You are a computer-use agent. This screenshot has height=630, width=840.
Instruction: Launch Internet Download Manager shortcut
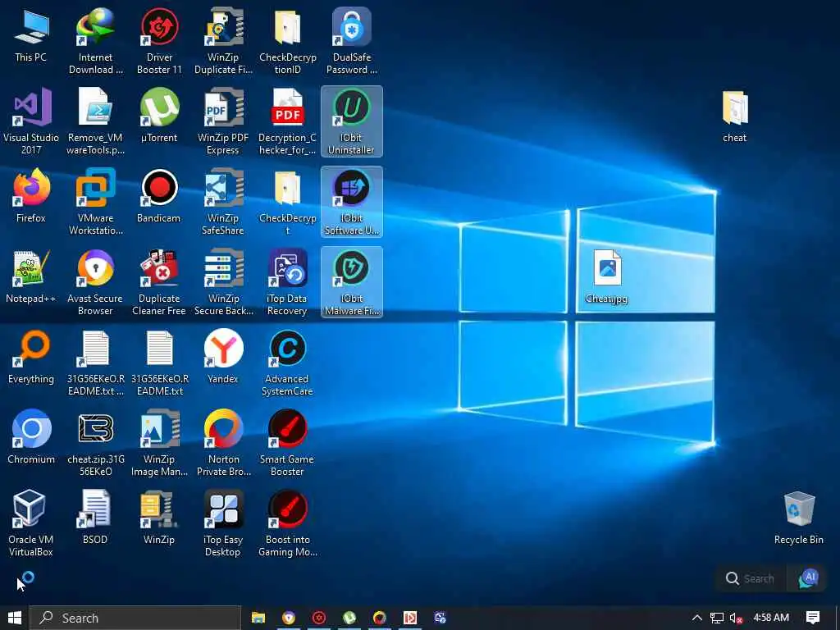point(95,41)
